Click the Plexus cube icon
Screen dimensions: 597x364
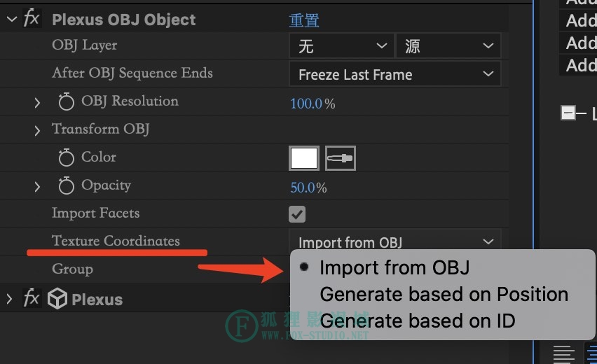57,299
